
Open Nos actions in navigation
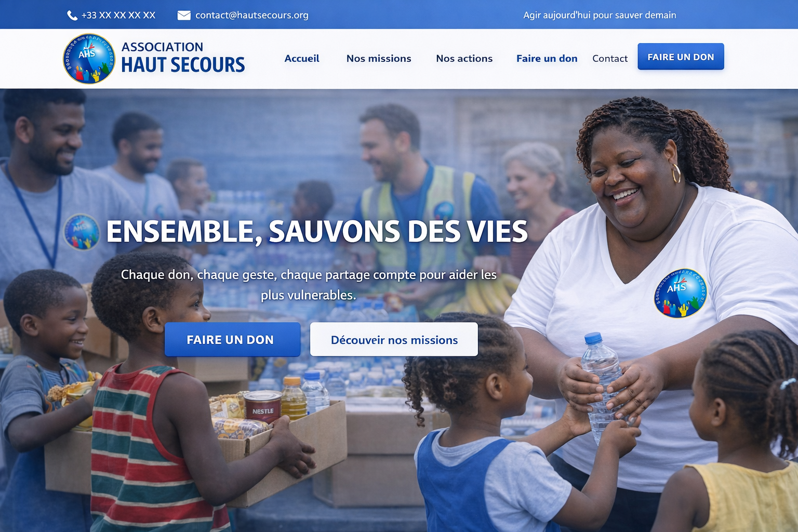pyautogui.click(x=464, y=59)
